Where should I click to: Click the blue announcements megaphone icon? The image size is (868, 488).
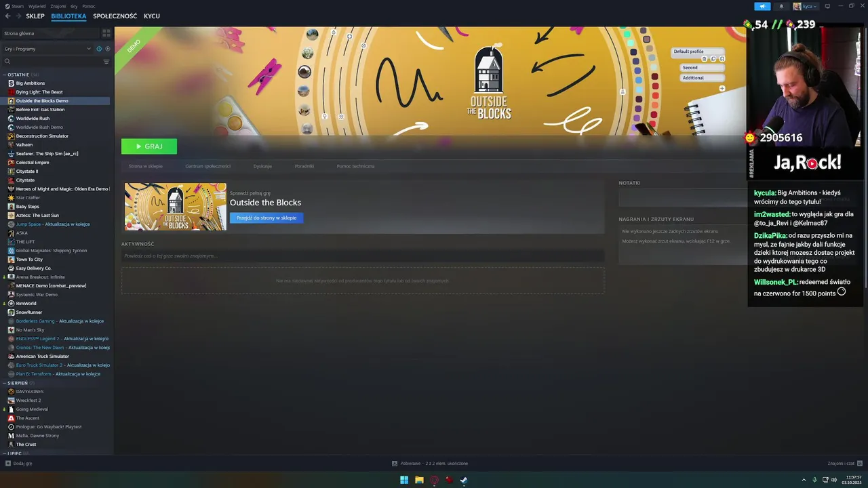tap(762, 6)
